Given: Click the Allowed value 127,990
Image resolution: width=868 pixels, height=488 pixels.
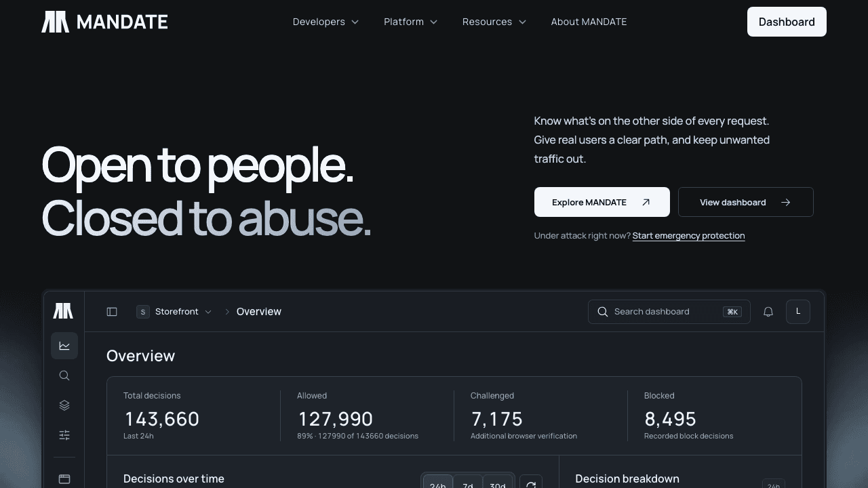Looking at the screenshot, I should (x=335, y=419).
